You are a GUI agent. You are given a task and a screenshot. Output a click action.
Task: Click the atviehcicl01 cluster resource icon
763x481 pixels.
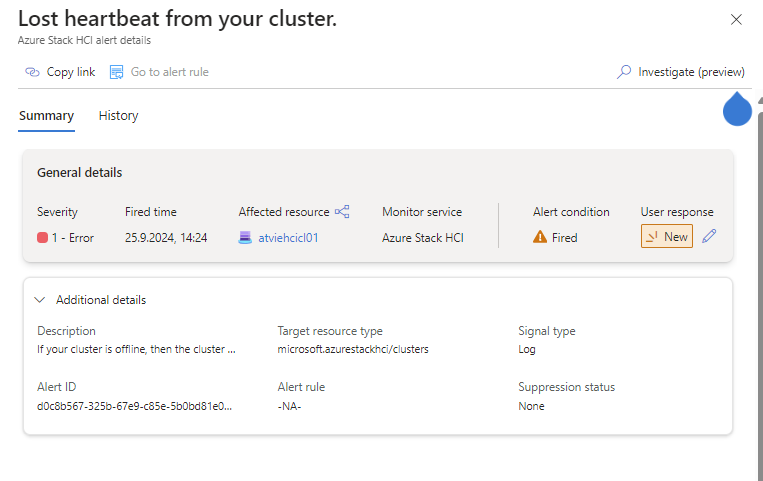[x=246, y=238]
